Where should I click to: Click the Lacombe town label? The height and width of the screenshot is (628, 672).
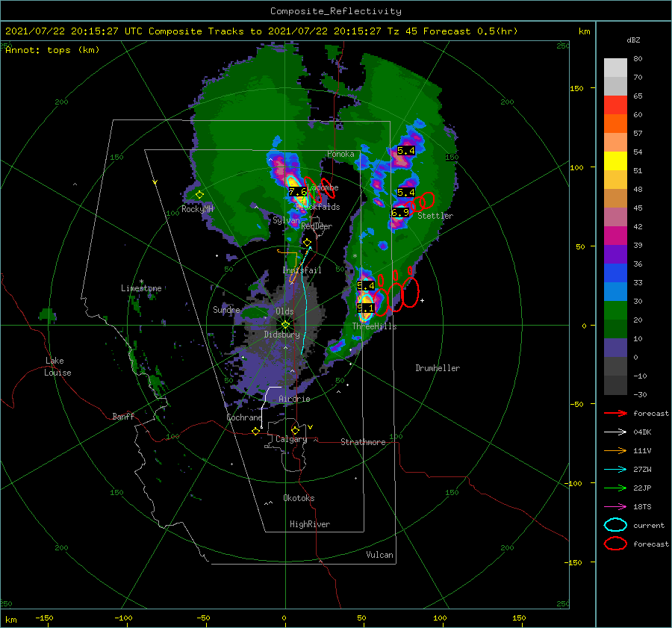point(323,187)
